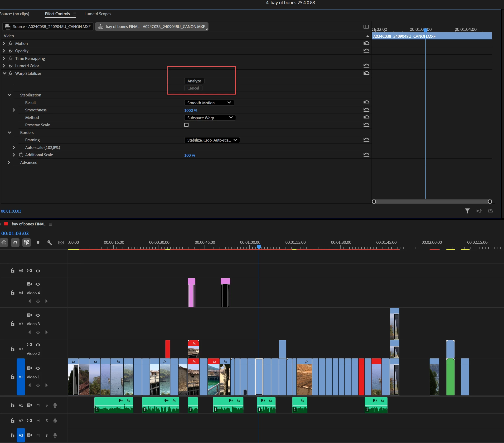Enable the Preserve Scale checkbox
The width and height of the screenshot is (504, 443).
coord(186,125)
